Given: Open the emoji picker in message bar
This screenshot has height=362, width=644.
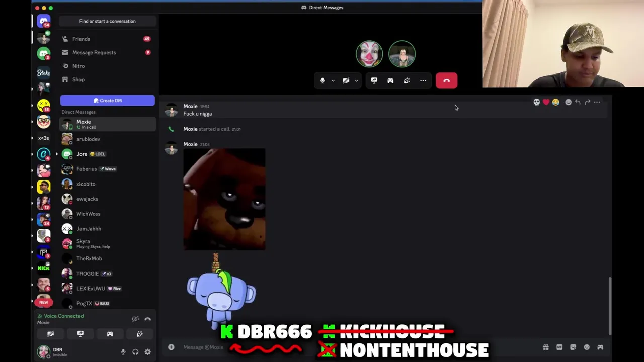Looking at the screenshot, I should 586,347.
